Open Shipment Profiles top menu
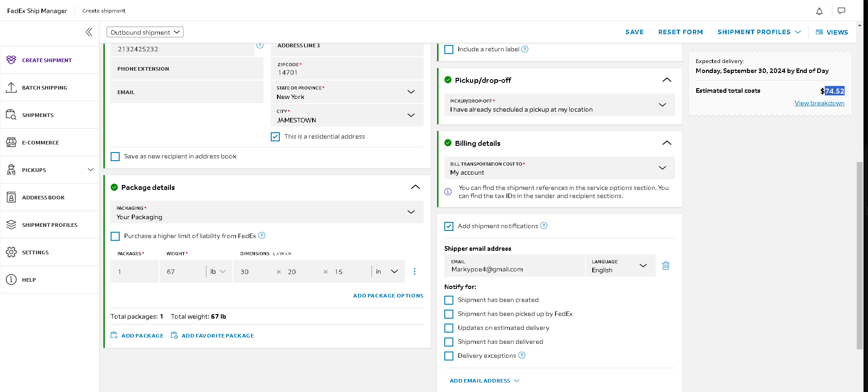Image resolution: width=868 pixels, height=392 pixels. [x=759, y=32]
